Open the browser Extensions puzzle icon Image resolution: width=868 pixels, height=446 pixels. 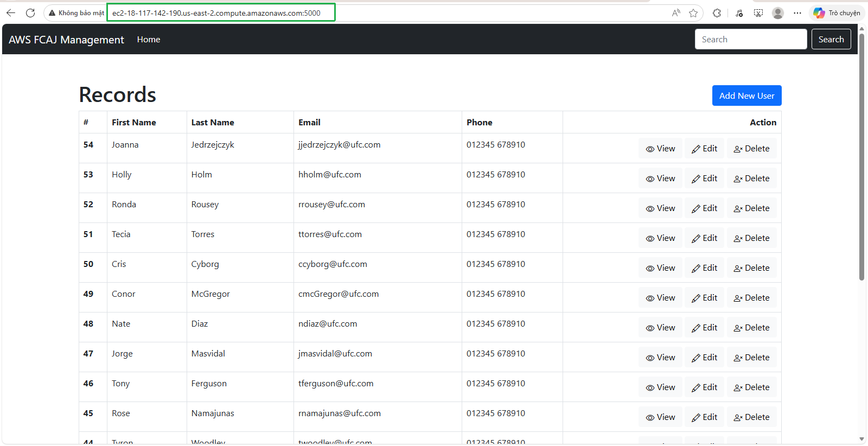717,13
